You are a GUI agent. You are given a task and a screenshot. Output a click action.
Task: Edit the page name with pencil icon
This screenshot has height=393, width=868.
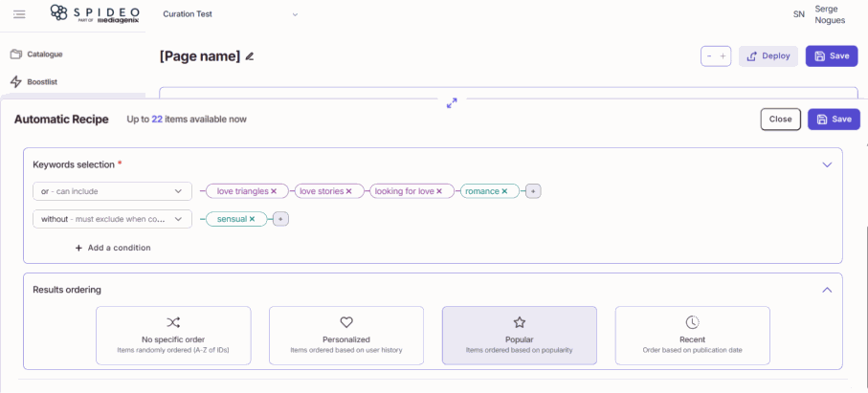(250, 56)
